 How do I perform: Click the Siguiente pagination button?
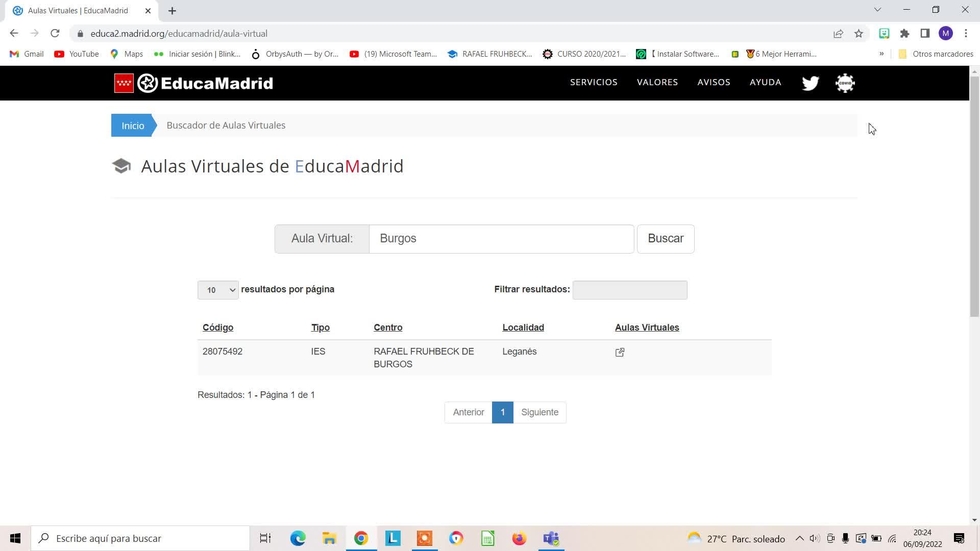pos(540,412)
